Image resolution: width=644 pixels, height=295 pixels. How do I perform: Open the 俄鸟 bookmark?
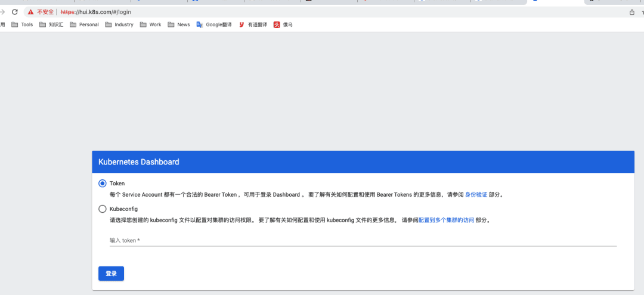click(283, 24)
